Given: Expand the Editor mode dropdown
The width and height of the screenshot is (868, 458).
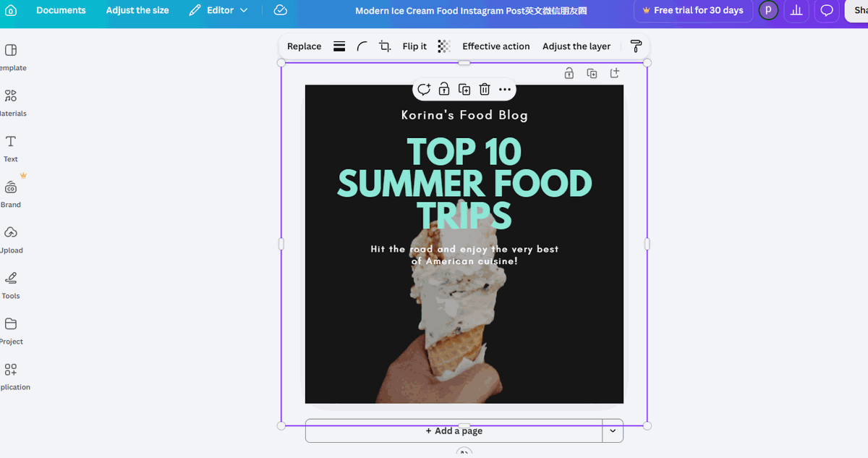Looking at the screenshot, I should (x=218, y=10).
